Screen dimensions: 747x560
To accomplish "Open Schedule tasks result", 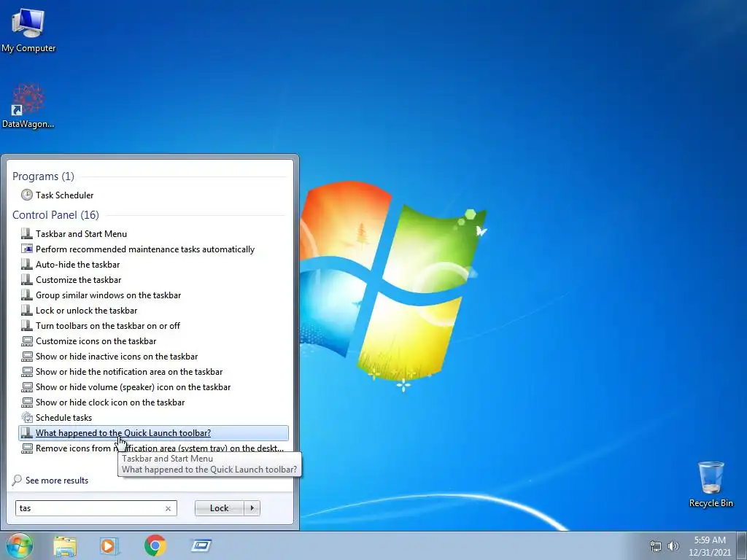I will pos(153,418).
